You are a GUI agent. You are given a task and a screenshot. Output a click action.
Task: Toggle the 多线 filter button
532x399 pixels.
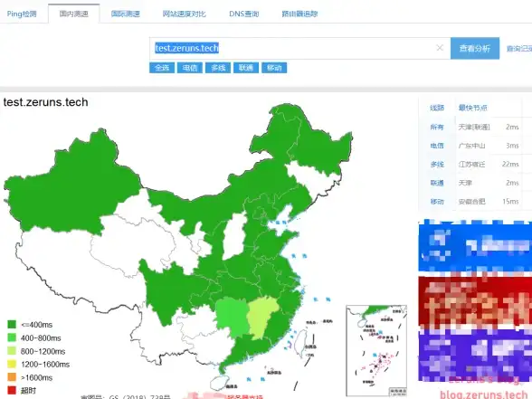pos(218,68)
